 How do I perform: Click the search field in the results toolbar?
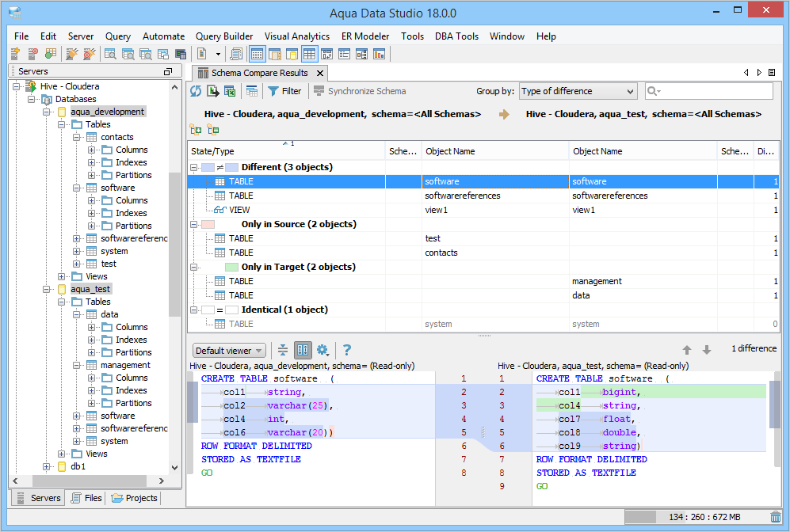pyautogui.click(x=709, y=91)
